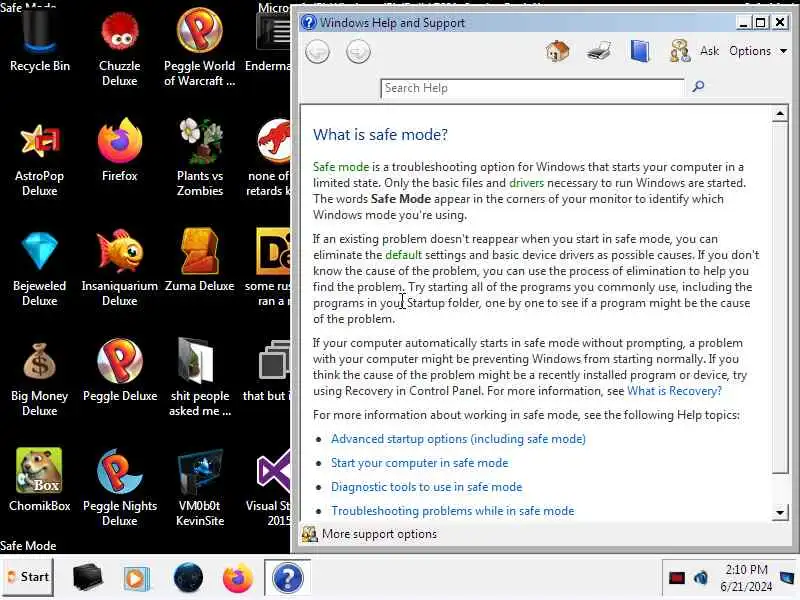The height and width of the screenshot is (600, 800).
Task: Click the Help and Support taskbar button
Action: coord(287,578)
